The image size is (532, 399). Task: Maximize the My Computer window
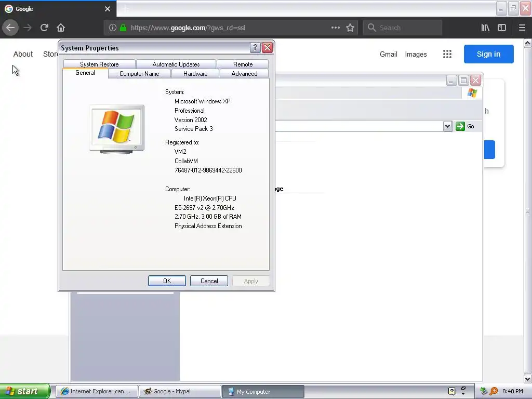(463, 81)
